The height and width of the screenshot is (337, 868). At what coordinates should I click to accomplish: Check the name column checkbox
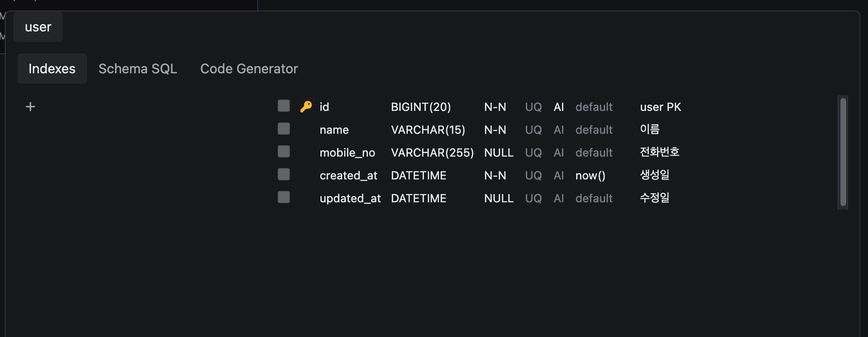pyautogui.click(x=284, y=129)
